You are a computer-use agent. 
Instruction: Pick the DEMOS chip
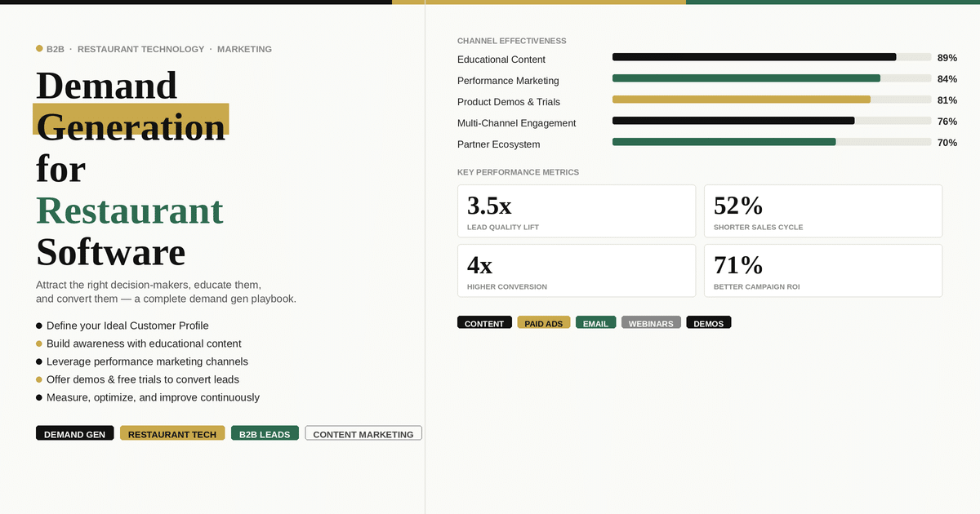[708, 323]
